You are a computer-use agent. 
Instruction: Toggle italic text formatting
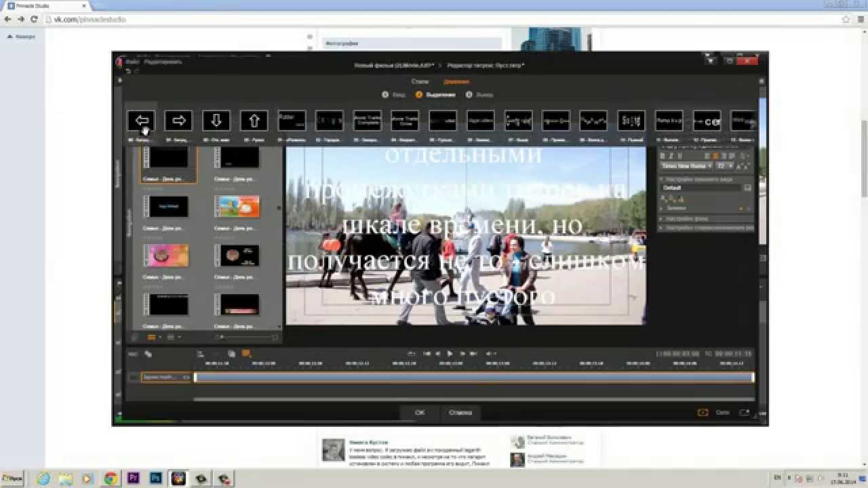[x=671, y=156]
